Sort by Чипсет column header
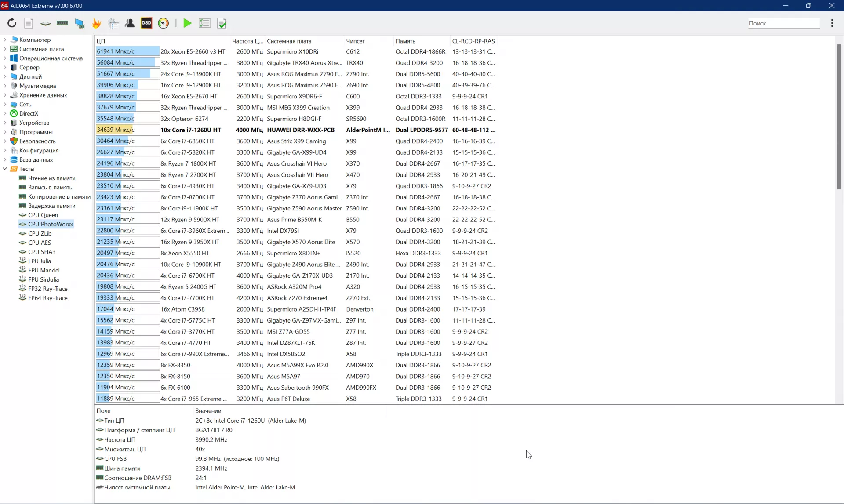The image size is (844, 504). point(368,41)
